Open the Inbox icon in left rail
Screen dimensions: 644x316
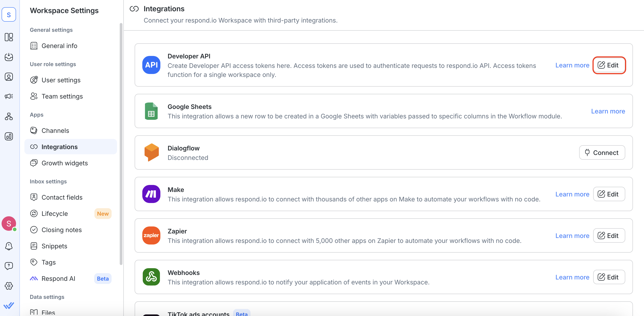pyautogui.click(x=9, y=57)
